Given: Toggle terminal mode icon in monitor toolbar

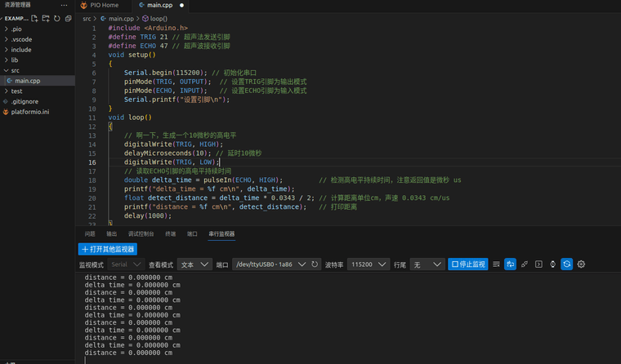Looking at the screenshot, I should click(538, 264).
